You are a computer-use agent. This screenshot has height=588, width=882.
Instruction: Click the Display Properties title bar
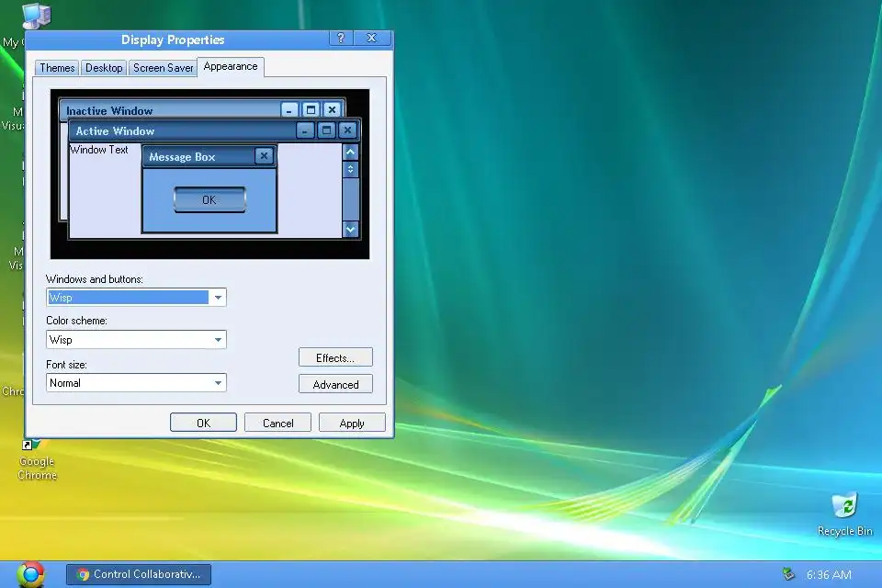209,40
